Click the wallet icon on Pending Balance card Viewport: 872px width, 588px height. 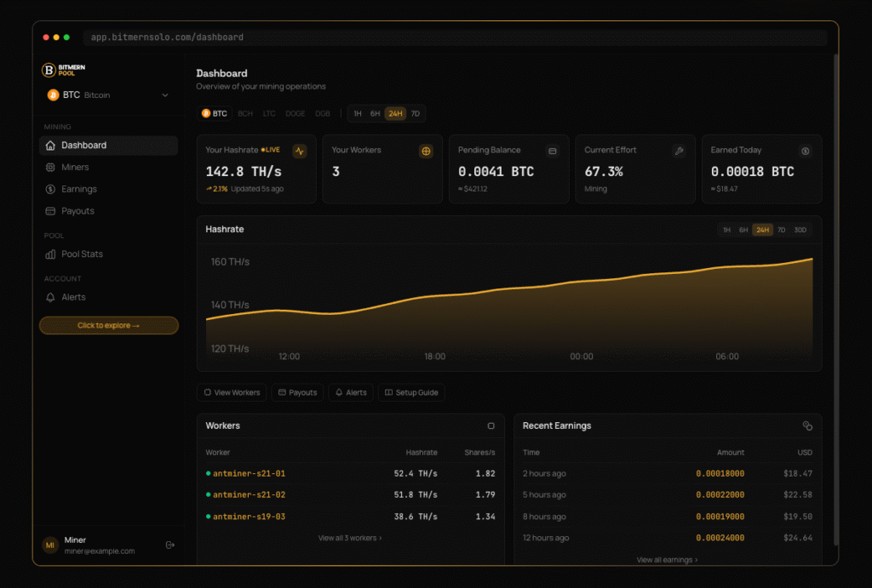(553, 151)
